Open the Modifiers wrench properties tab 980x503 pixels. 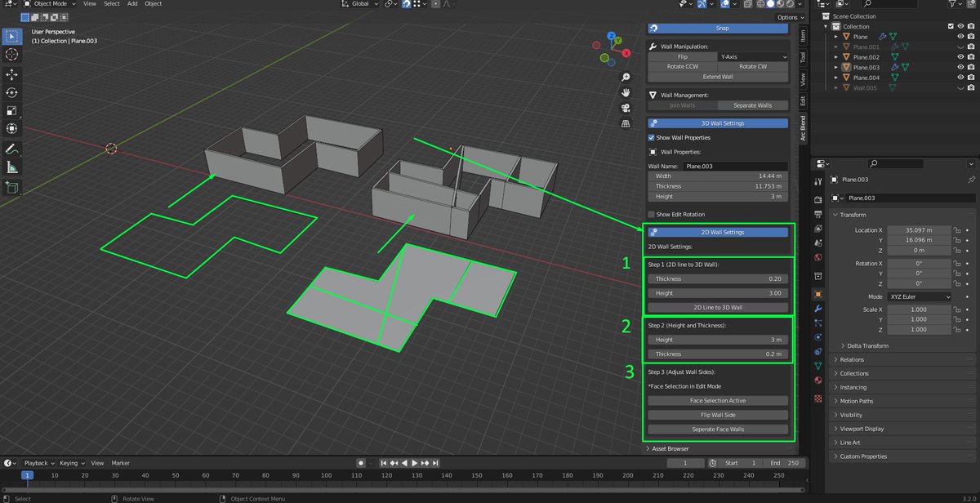pyautogui.click(x=818, y=308)
